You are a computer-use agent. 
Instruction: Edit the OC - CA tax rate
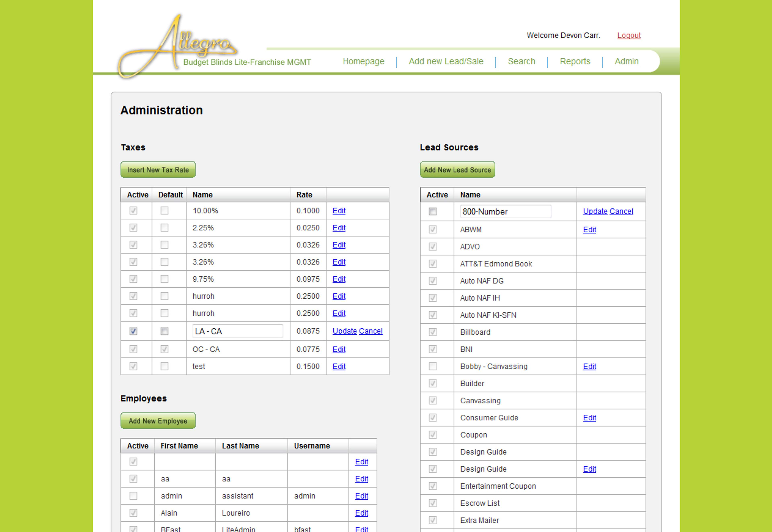click(339, 349)
